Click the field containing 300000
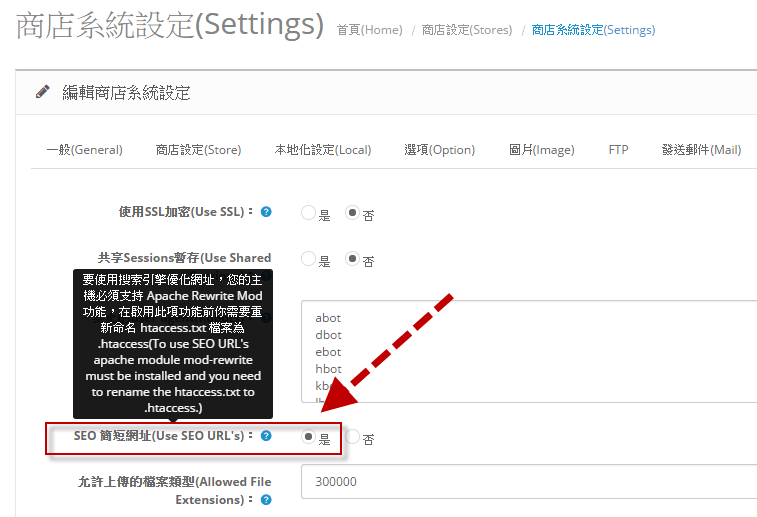The width and height of the screenshot is (757, 517). (x=529, y=482)
